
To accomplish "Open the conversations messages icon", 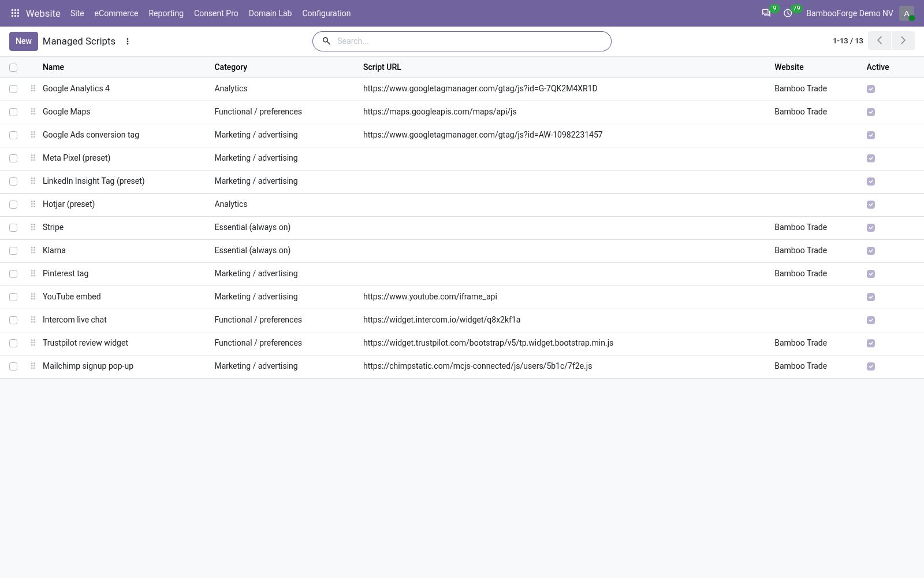I will tap(766, 13).
